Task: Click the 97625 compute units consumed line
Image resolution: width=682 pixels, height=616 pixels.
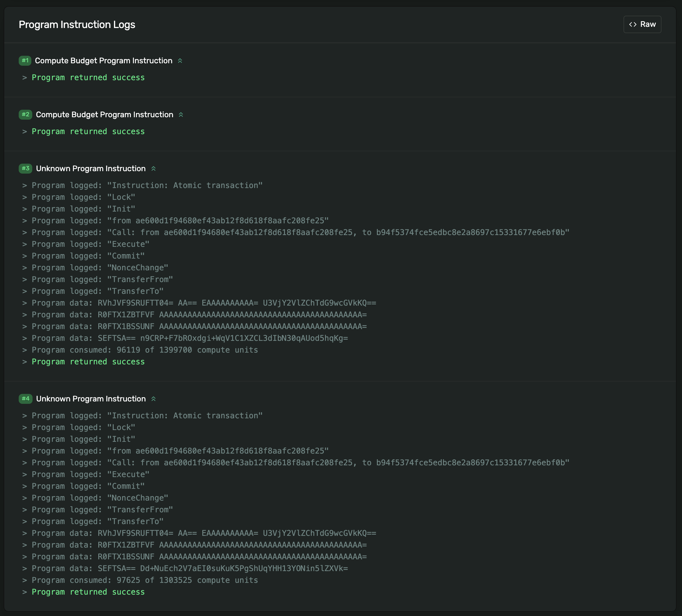Action: pyautogui.click(x=145, y=580)
